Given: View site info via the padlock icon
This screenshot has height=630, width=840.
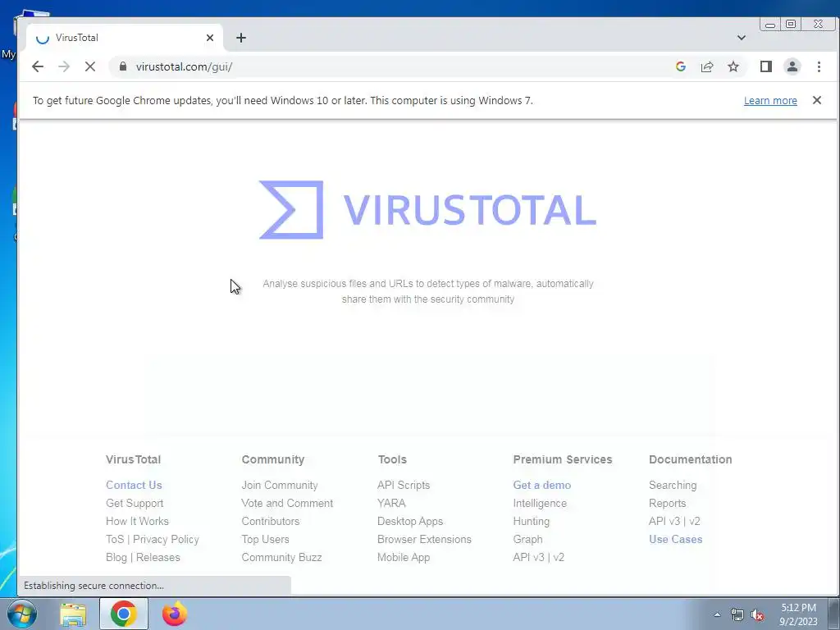Looking at the screenshot, I should [123, 66].
